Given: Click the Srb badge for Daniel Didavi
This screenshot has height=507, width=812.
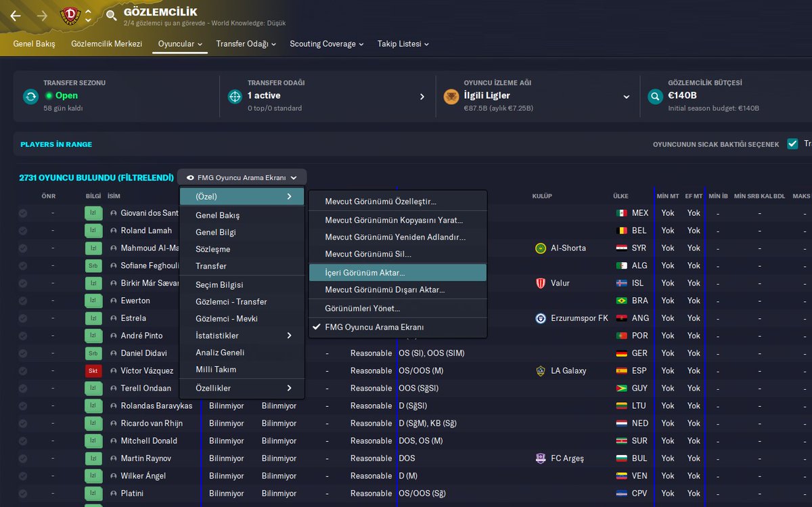Looking at the screenshot, I should pos(93,353).
